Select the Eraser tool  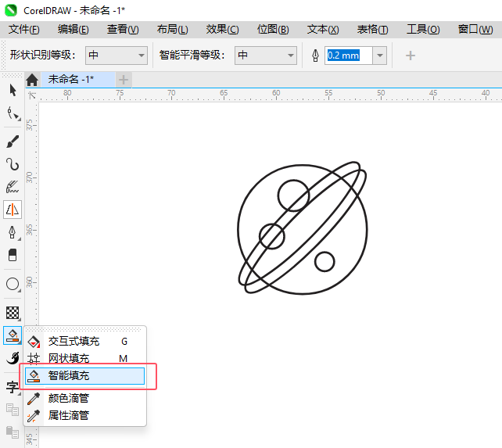pyautogui.click(x=13, y=255)
